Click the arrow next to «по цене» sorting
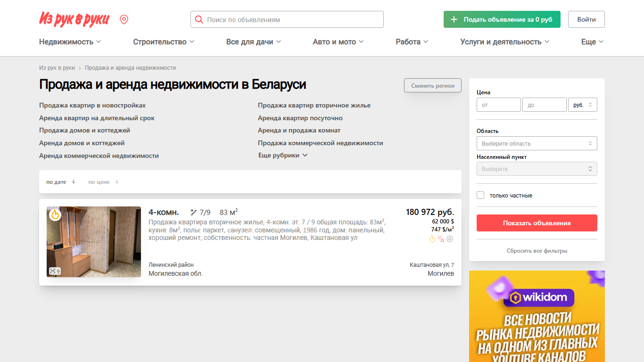The height and width of the screenshot is (362, 644). coord(117,181)
